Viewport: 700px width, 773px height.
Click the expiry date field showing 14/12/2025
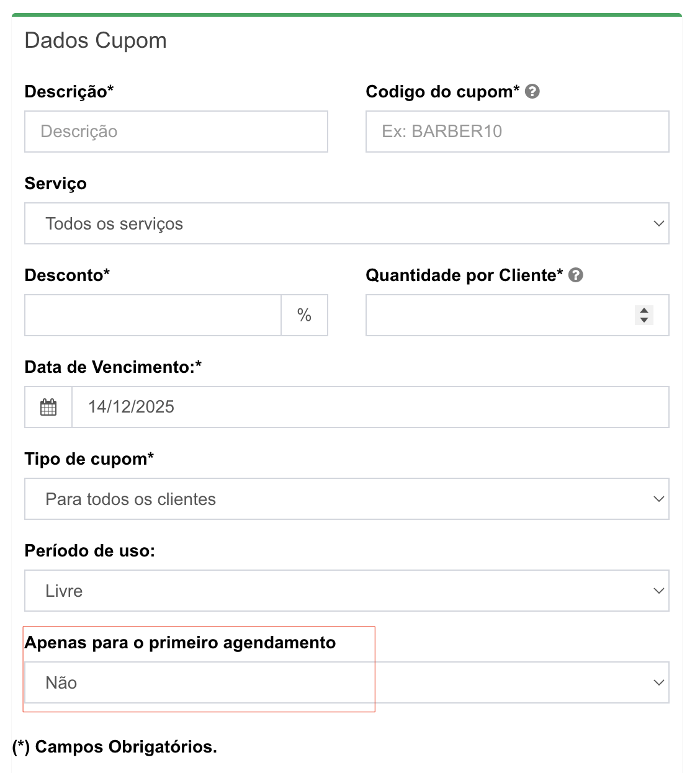[370, 407]
